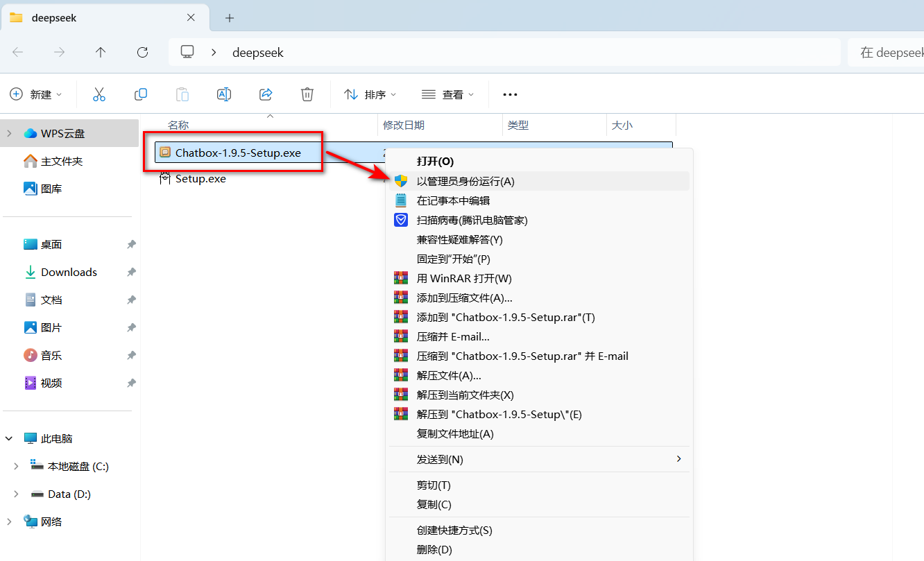Go up one folder level
Screen dimensions: 924x561
[x=101, y=52]
